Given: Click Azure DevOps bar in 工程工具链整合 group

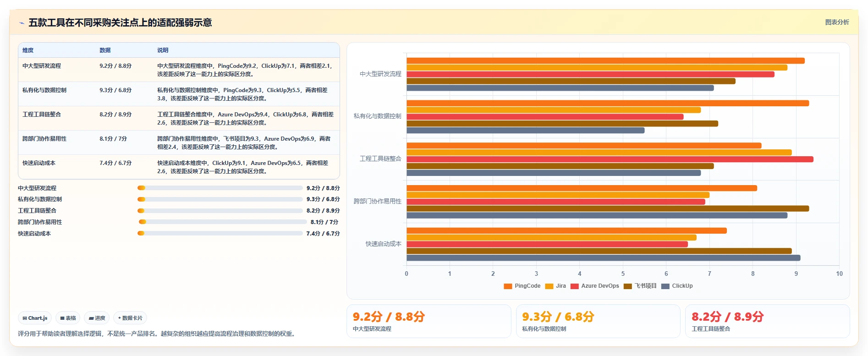Looking at the screenshot, I should [610, 159].
